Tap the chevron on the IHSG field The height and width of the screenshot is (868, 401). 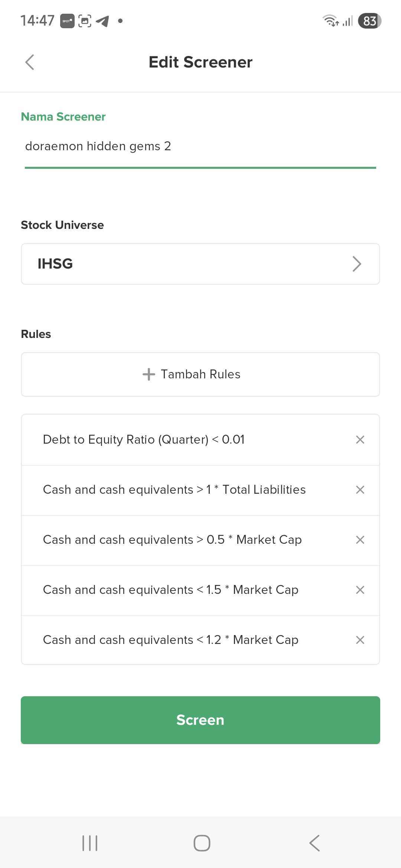[356, 264]
